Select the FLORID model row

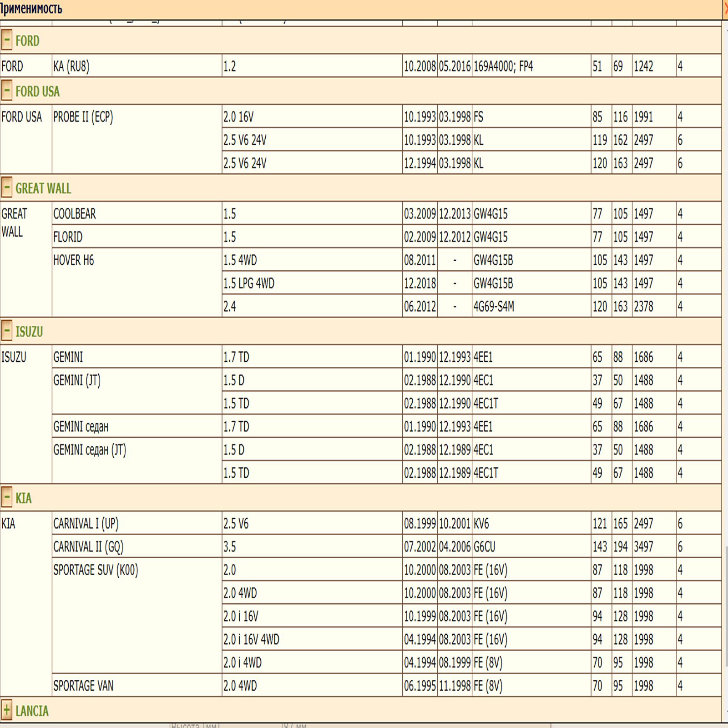click(68, 237)
